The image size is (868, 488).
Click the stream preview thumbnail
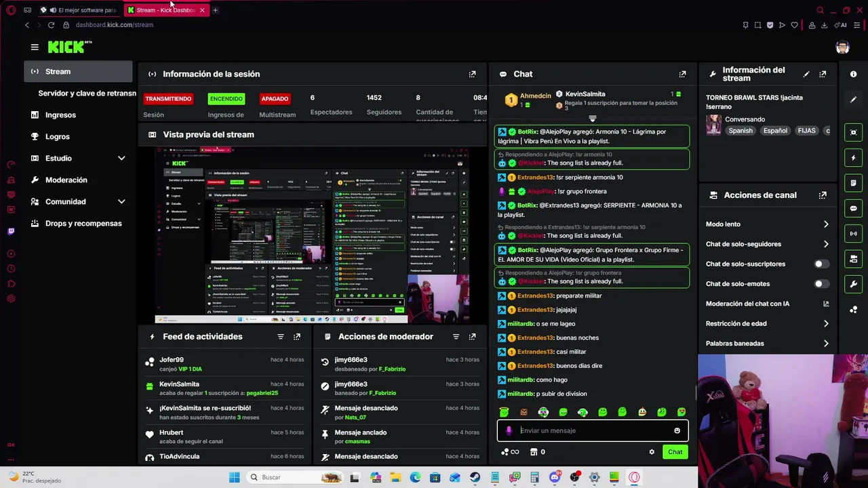(312, 235)
